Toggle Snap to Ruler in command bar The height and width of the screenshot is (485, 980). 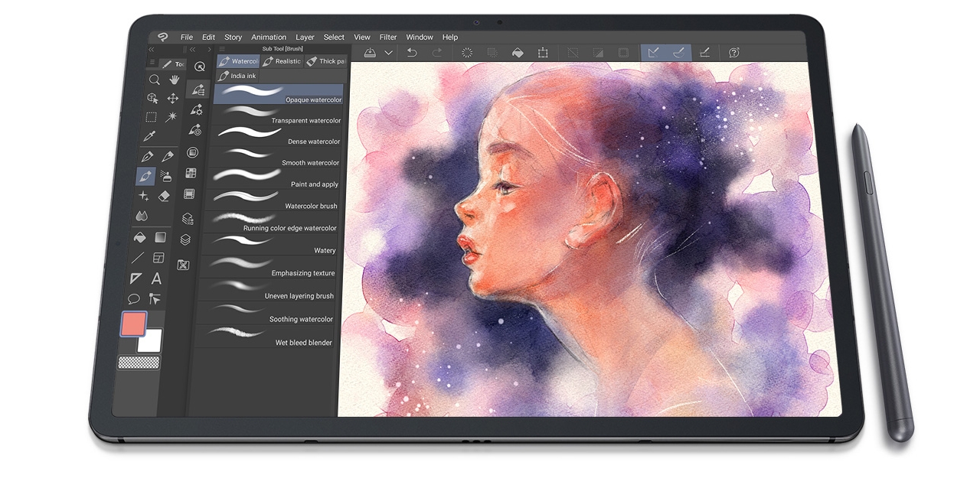(x=653, y=53)
